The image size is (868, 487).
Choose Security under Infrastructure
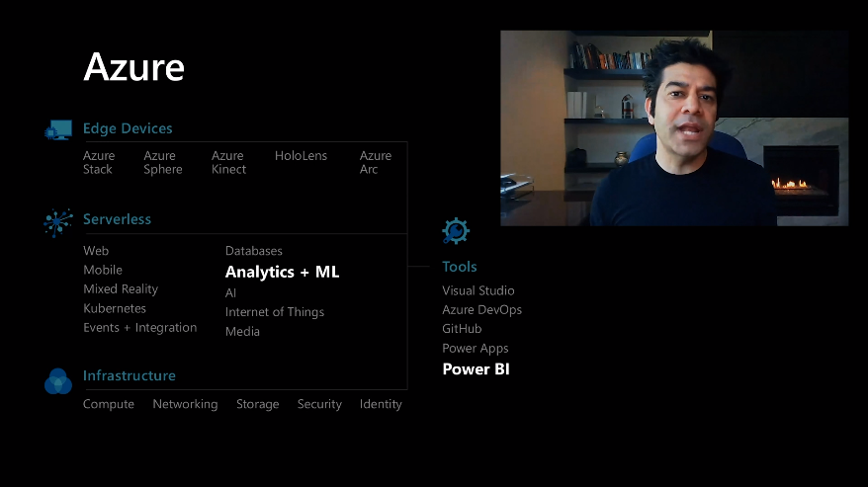319,405
